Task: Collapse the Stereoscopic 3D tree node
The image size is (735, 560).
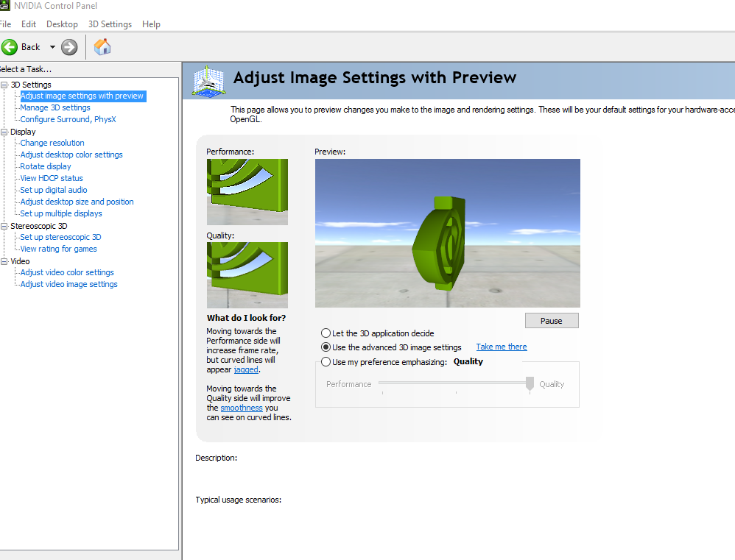Action: [4, 226]
